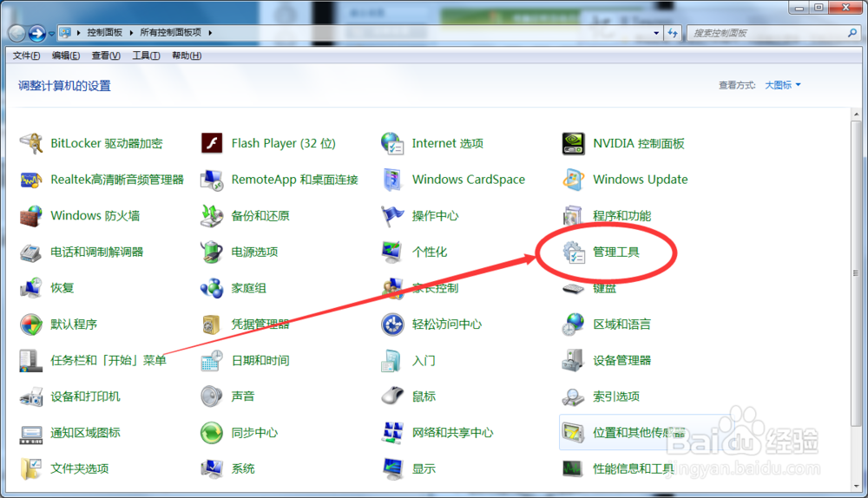Open 默认程序 icon
This screenshot has height=498, width=868.
tap(31, 324)
